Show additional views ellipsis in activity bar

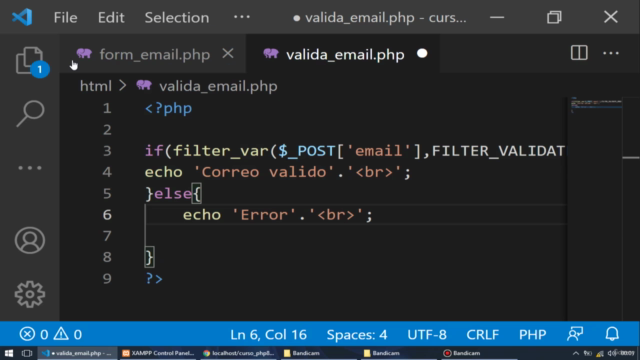pyautogui.click(x=30, y=168)
